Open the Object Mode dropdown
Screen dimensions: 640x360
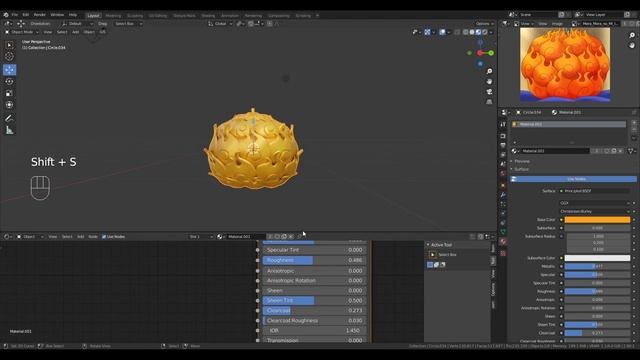(x=21, y=32)
